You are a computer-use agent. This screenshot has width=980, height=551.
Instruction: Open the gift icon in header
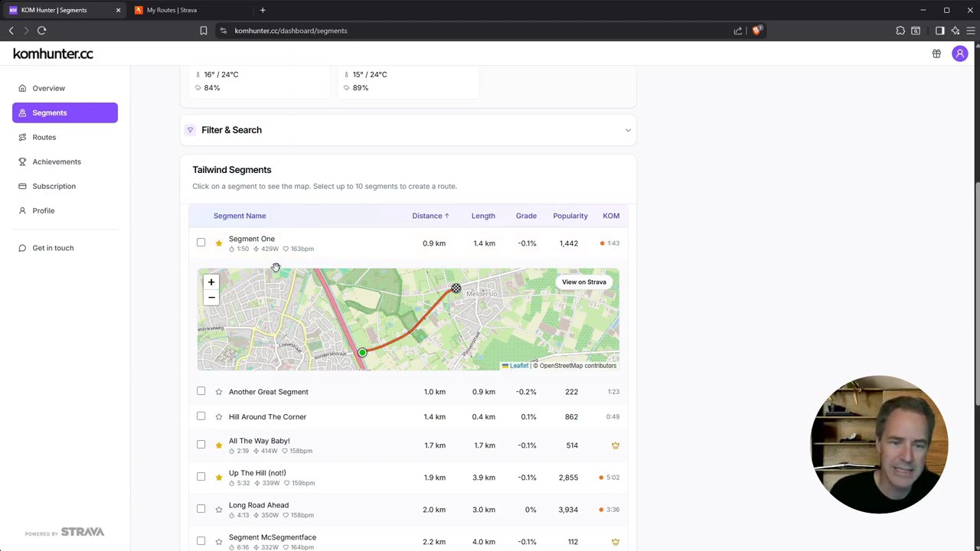point(936,54)
